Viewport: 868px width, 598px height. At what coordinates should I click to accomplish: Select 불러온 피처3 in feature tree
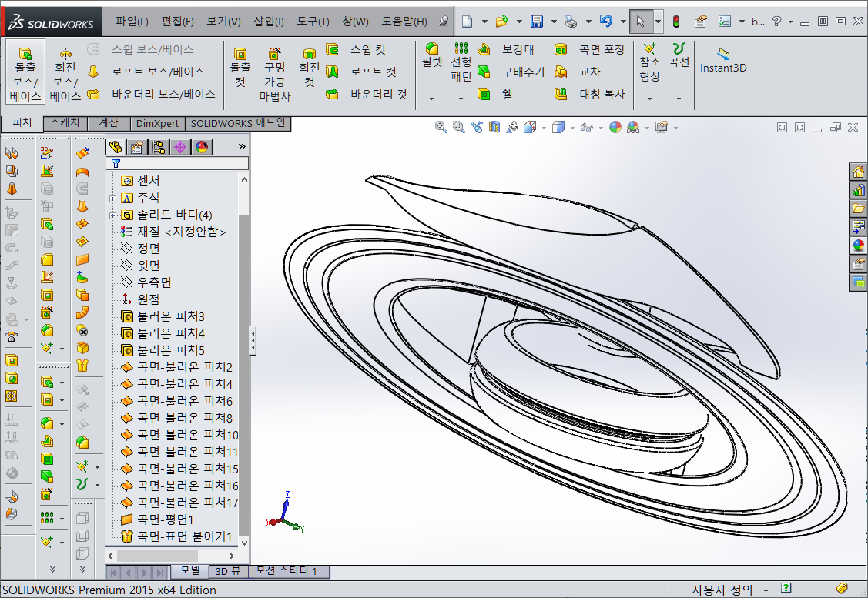[163, 316]
